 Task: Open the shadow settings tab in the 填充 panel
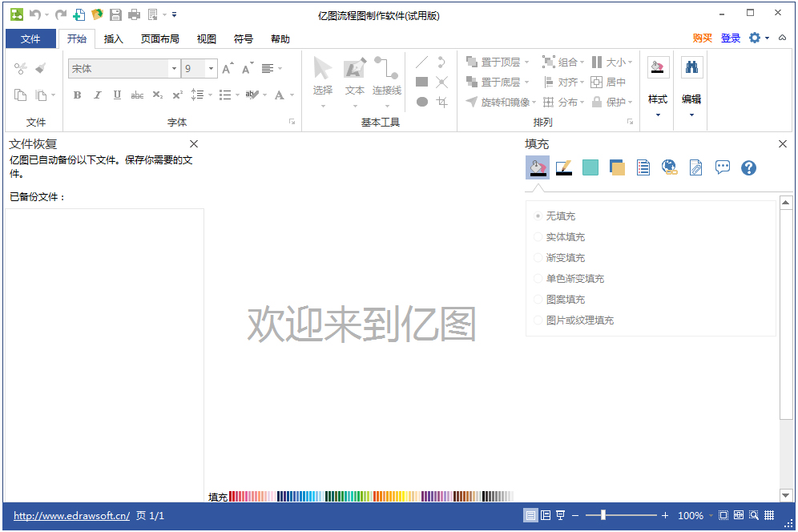pos(617,167)
